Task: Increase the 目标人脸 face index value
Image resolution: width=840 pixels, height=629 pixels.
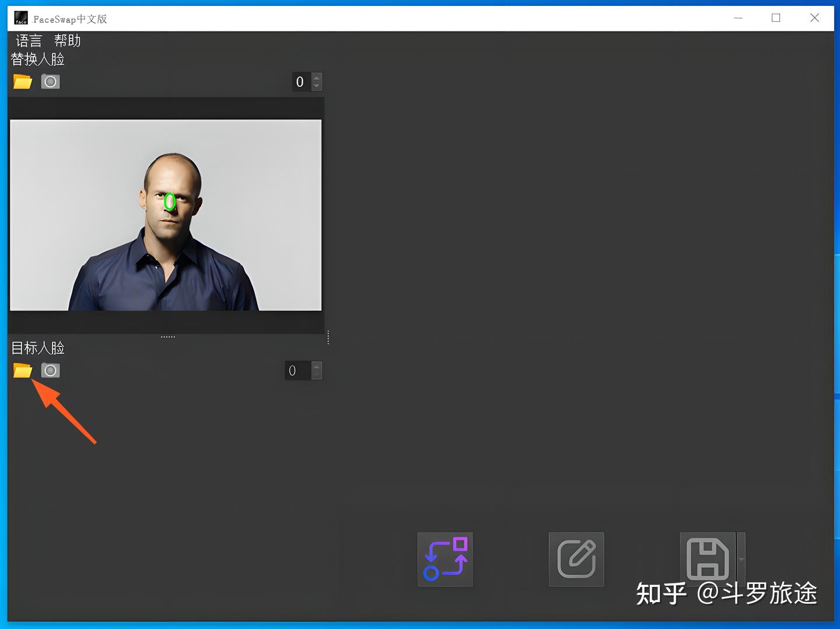Action: 317,366
